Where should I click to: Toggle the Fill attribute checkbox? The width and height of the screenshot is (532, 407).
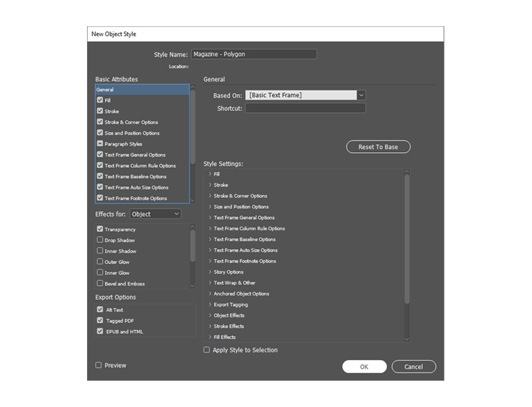[x=100, y=100]
